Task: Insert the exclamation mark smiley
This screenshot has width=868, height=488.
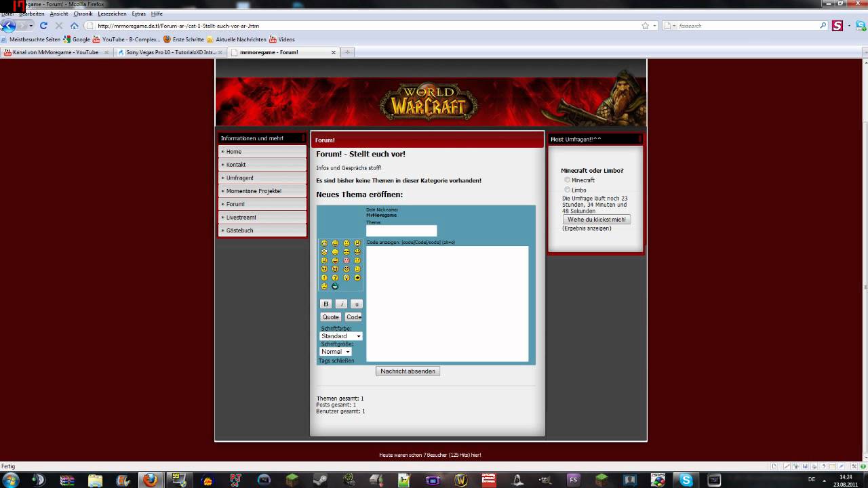Action: pyautogui.click(x=324, y=278)
